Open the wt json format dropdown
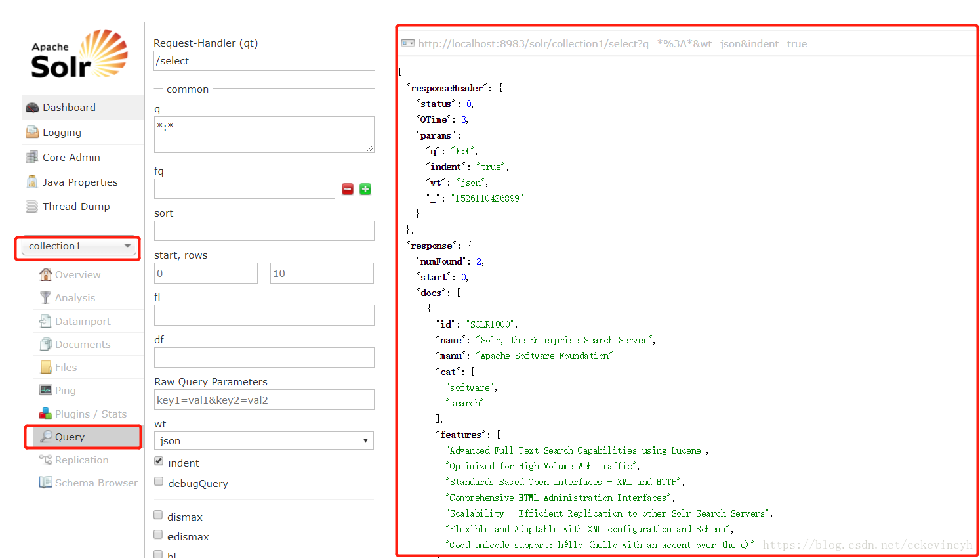 [x=264, y=440]
